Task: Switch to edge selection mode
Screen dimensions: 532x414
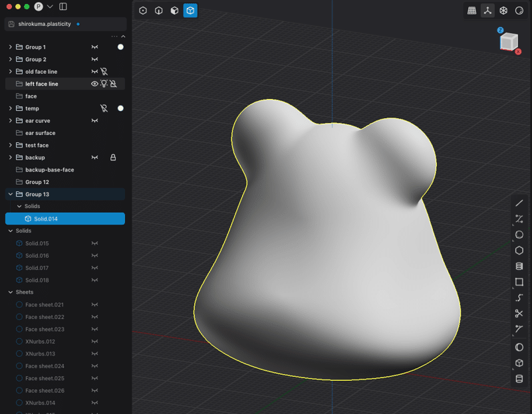Action: tap(159, 11)
